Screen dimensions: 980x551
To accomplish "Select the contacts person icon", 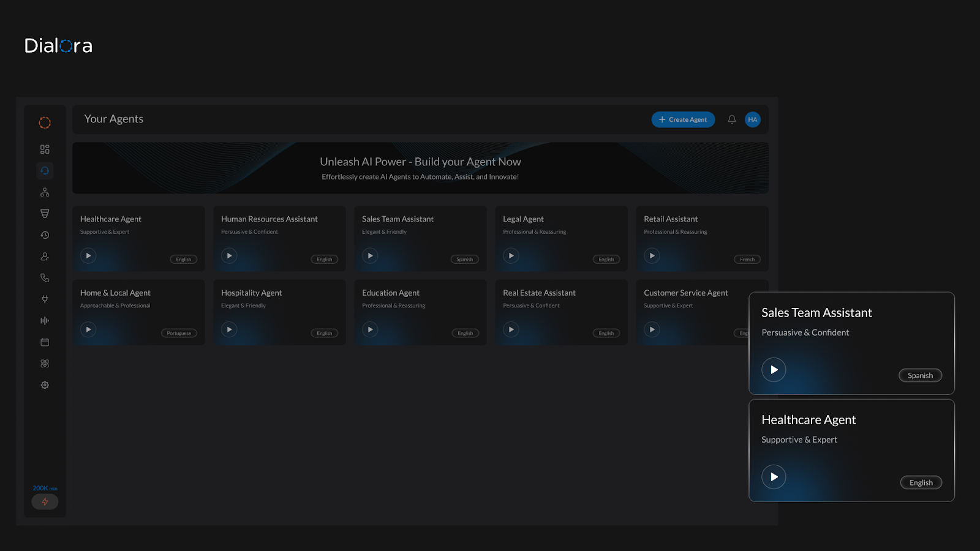I will click(44, 256).
